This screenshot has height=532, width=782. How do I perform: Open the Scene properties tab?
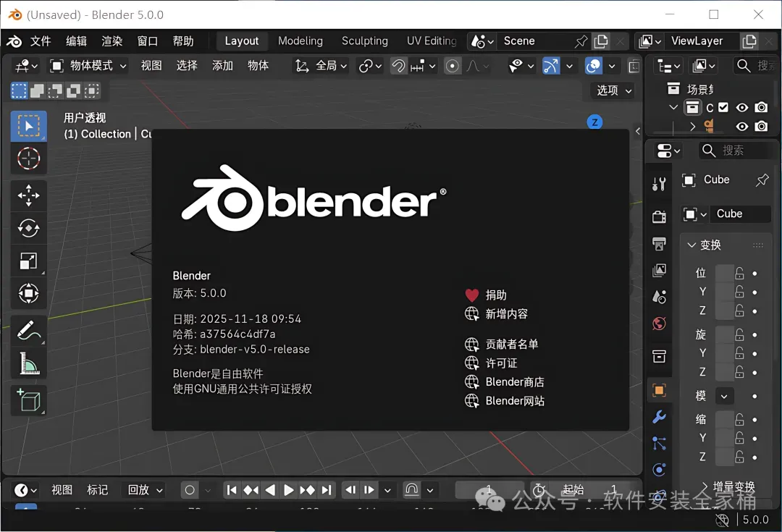point(659,297)
